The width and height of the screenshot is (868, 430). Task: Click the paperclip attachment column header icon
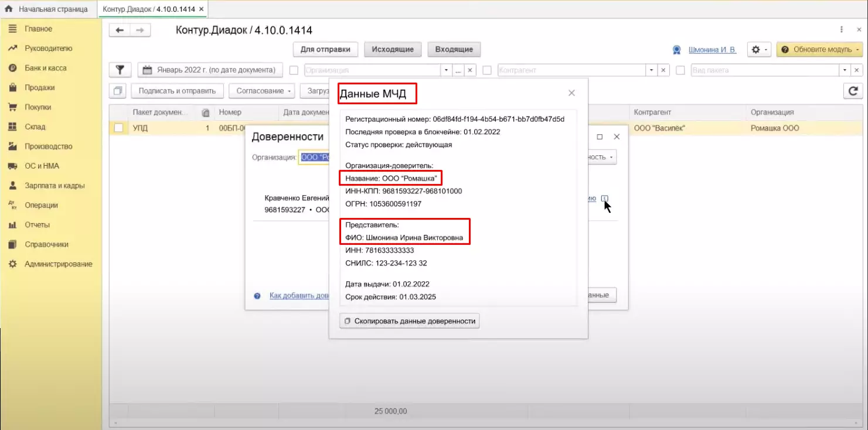(206, 112)
